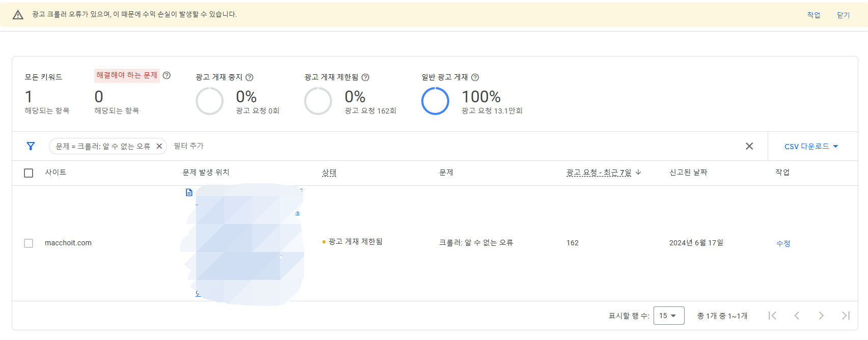Toggle the select-all checkbox in table header
The height and width of the screenshot is (340, 868).
(29, 173)
